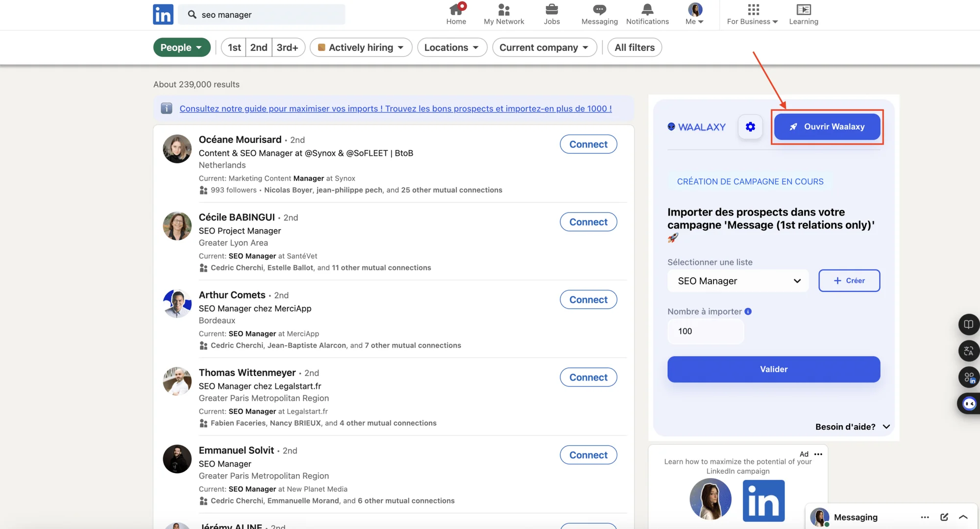
Task: Open All filters
Action: [635, 48]
